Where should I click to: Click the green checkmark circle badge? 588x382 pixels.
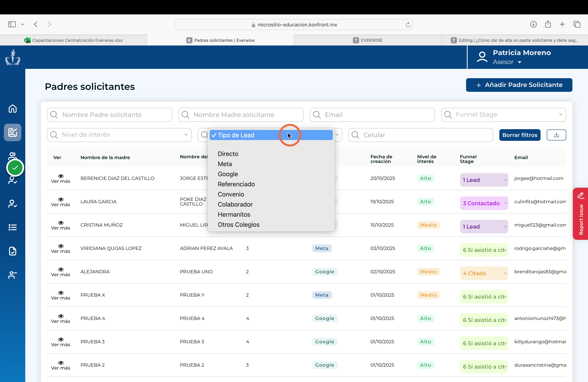(x=15, y=168)
